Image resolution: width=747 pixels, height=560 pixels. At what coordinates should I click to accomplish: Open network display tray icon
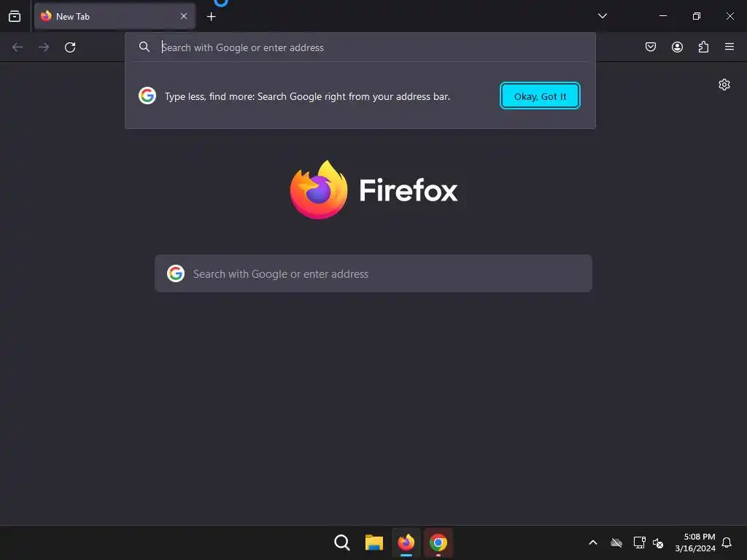pyautogui.click(x=639, y=542)
